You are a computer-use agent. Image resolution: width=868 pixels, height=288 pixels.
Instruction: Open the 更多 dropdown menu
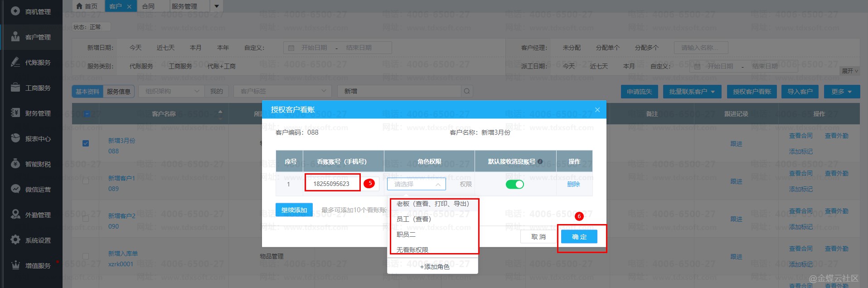click(x=841, y=92)
